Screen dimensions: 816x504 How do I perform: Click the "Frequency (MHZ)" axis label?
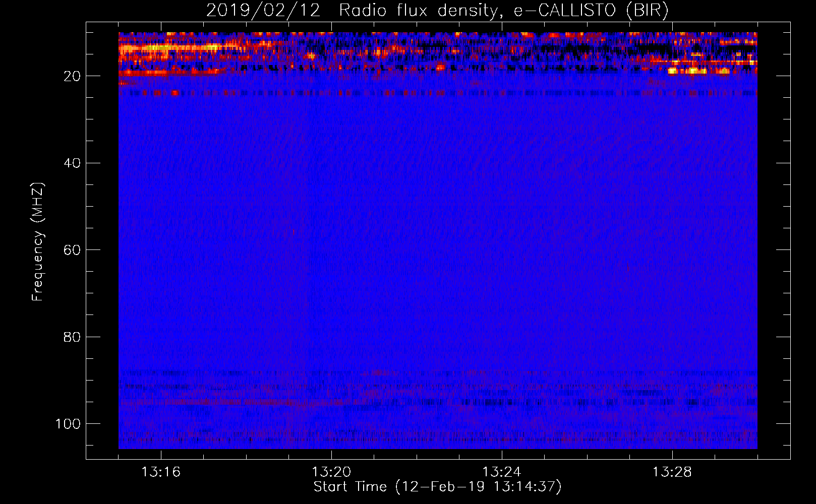pos(38,242)
